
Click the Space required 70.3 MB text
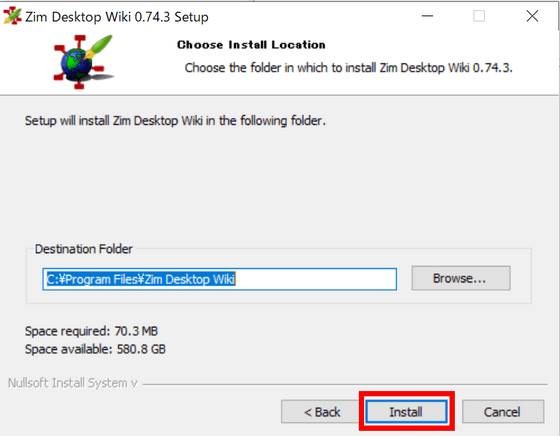point(91,331)
